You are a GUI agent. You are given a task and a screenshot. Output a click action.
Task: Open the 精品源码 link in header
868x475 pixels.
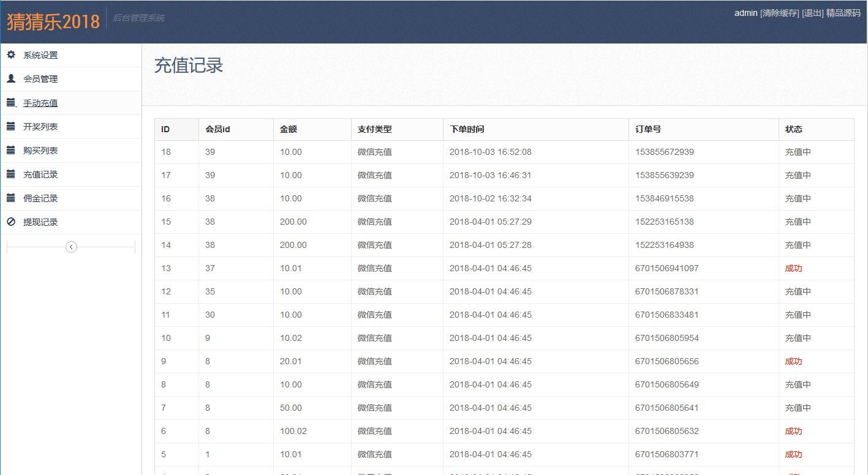point(843,13)
